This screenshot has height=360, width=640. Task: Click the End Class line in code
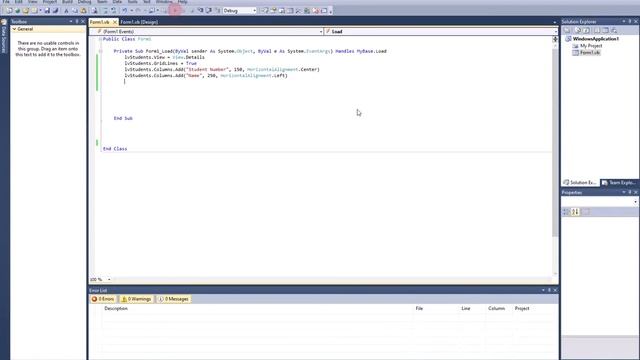(x=115, y=149)
